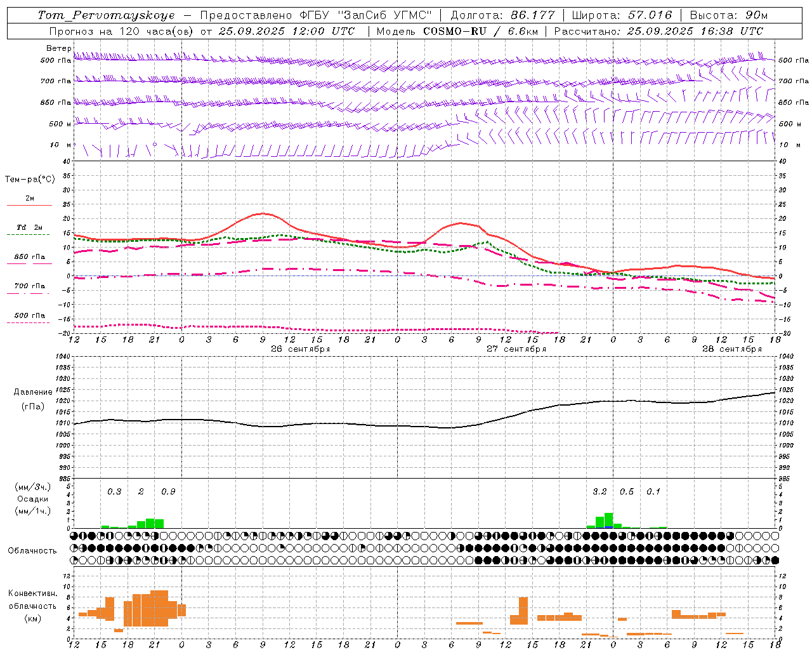This screenshot has height=650, width=812.
Task: Click the 'Ветер' wind panel label
Action: (59, 48)
